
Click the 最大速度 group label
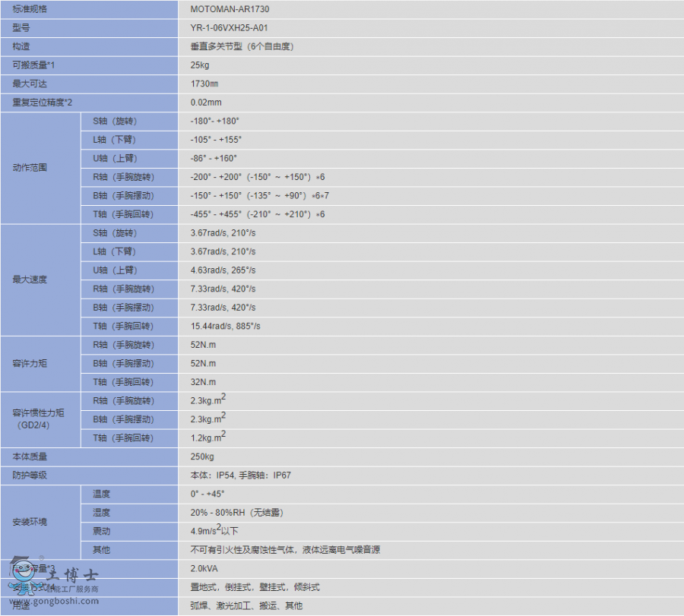coord(30,280)
